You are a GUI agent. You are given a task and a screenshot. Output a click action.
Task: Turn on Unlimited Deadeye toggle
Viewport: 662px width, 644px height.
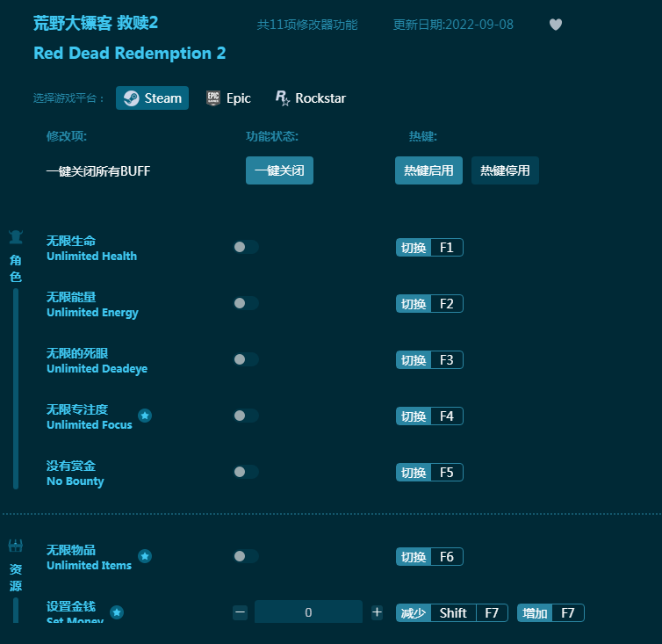[x=246, y=359]
